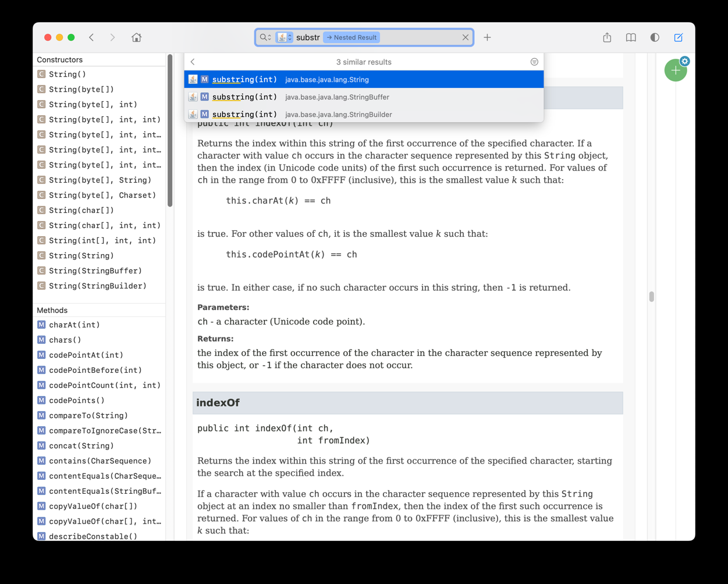Image resolution: width=728 pixels, height=584 pixels.
Task: Open the bookmarks book icon
Action: [631, 37]
